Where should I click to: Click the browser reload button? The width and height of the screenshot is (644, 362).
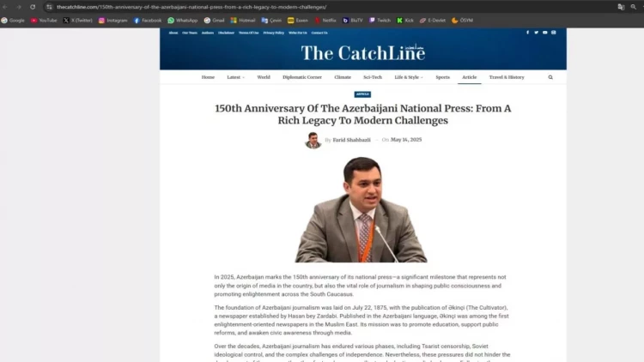pyautogui.click(x=33, y=6)
